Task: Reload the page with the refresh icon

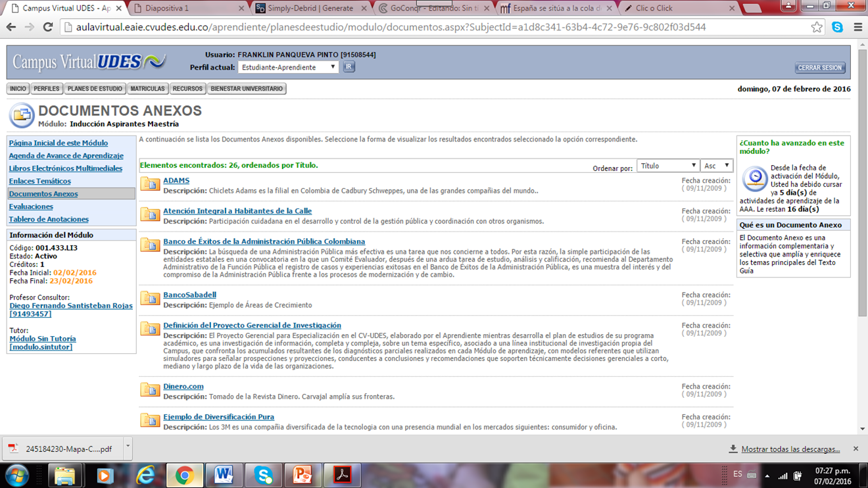Action: click(x=47, y=27)
